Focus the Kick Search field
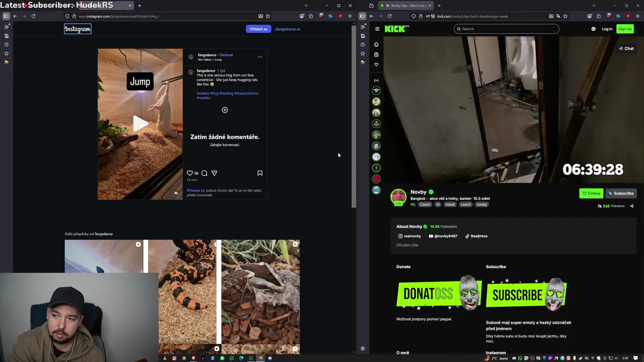The width and height of the screenshot is (644, 362). [506, 29]
